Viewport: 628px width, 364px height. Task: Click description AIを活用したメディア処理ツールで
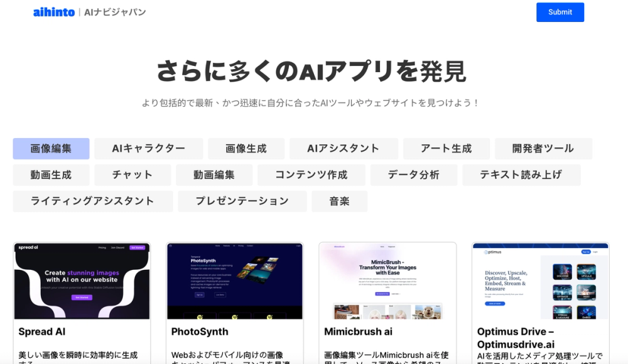tap(540, 356)
